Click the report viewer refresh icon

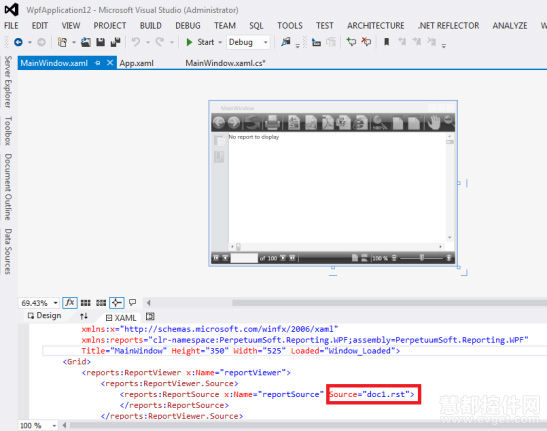point(252,122)
